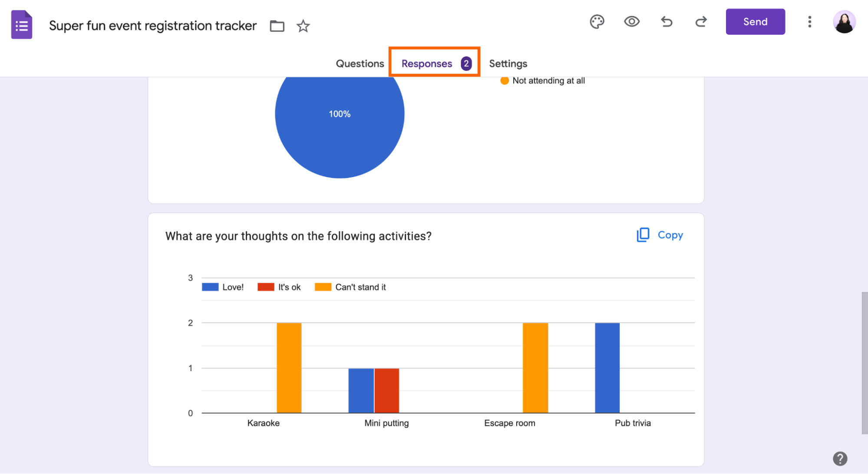Click the blue Pub trivia bar
The width and height of the screenshot is (868, 474).
point(607,367)
